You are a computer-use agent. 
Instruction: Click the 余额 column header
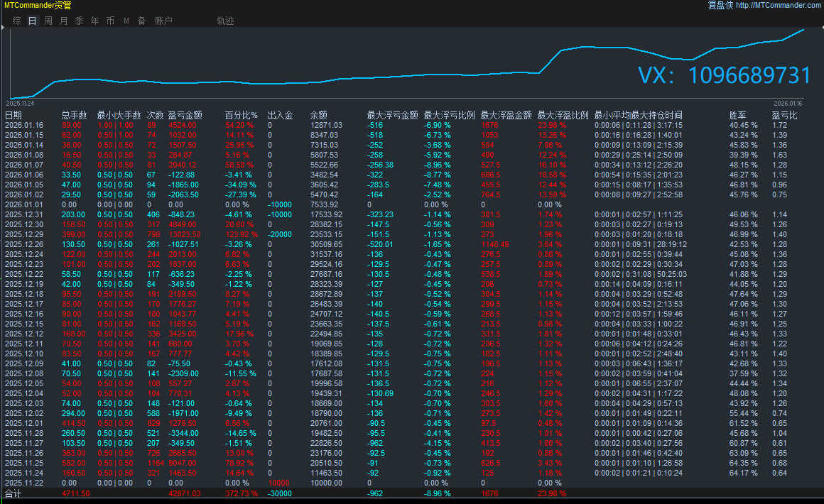click(319, 115)
